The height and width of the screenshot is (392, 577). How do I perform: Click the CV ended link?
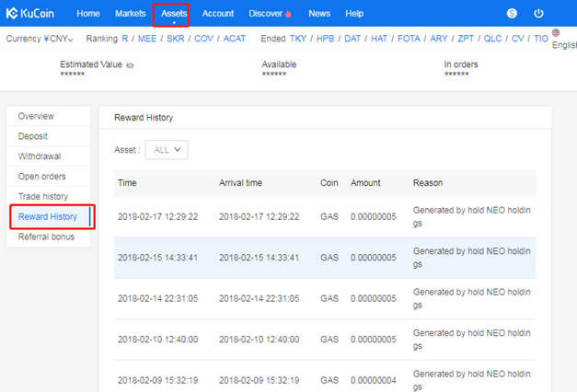click(x=518, y=39)
